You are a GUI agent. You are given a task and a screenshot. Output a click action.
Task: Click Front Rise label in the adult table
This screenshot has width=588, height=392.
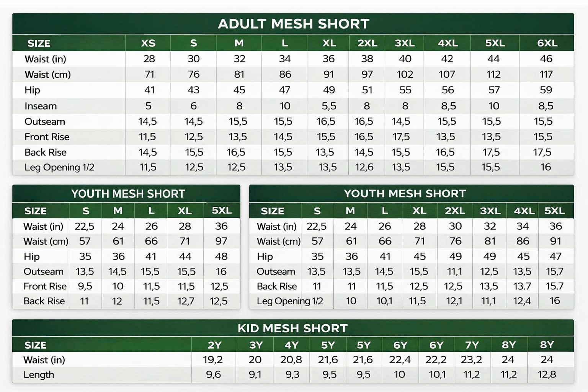click(x=47, y=137)
